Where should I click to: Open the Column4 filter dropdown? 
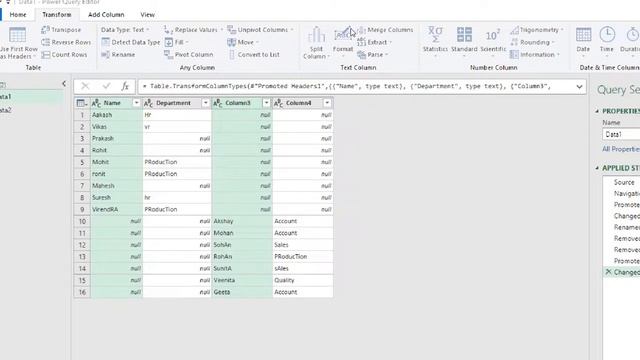pyautogui.click(x=327, y=103)
